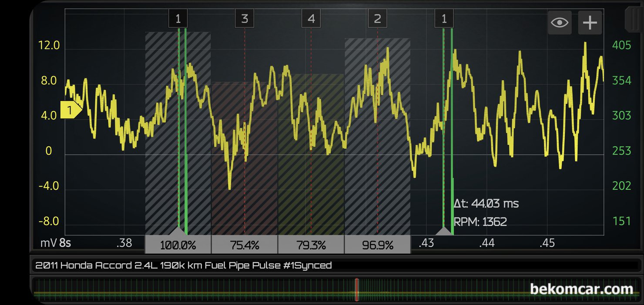The width and height of the screenshot is (644, 305).
Task: Click the red position marker in overview strip
Action: click(x=356, y=289)
